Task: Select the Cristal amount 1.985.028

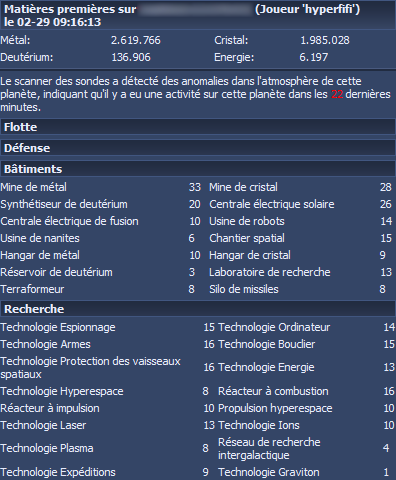Action: (x=325, y=40)
